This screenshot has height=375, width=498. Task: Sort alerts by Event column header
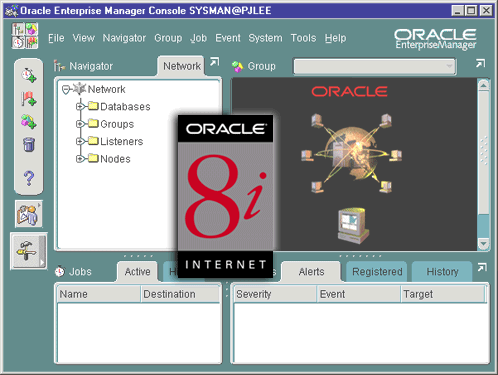tap(359, 294)
